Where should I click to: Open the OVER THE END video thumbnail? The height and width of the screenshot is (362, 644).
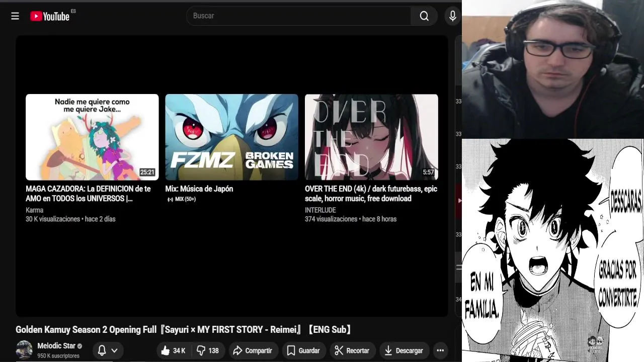tap(371, 137)
